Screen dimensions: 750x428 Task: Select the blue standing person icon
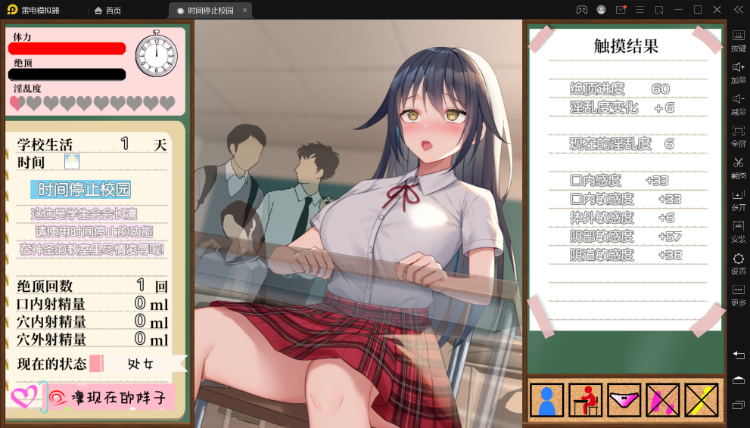[547, 400]
